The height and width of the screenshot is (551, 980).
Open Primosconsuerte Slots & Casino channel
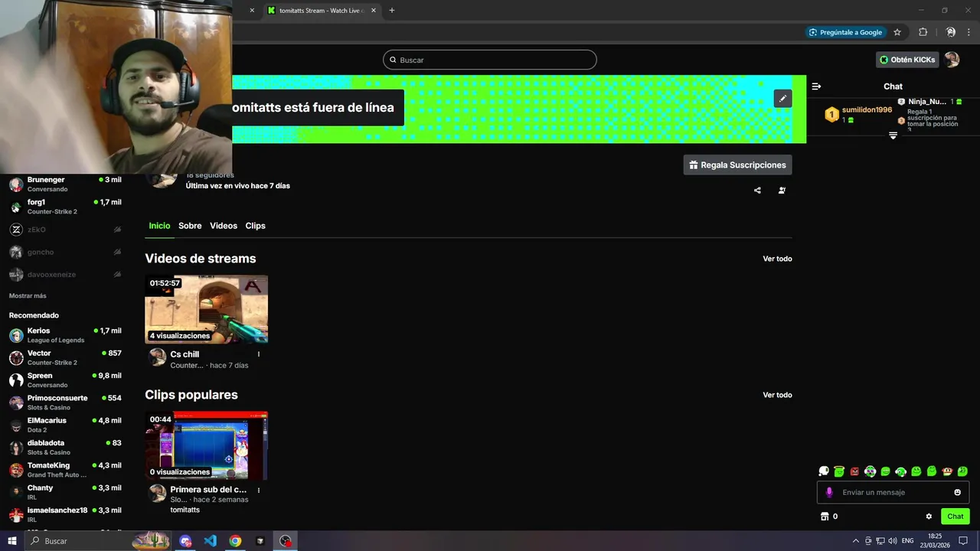(x=65, y=403)
